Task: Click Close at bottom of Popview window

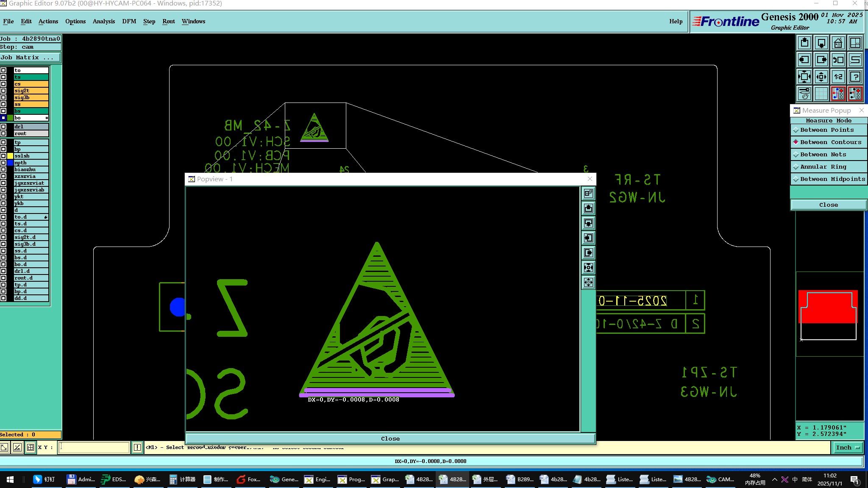Action: [x=390, y=438]
